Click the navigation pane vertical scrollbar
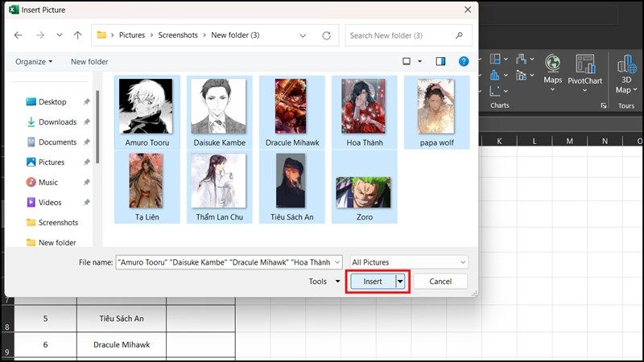The image size is (644, 362). (97, 127)
